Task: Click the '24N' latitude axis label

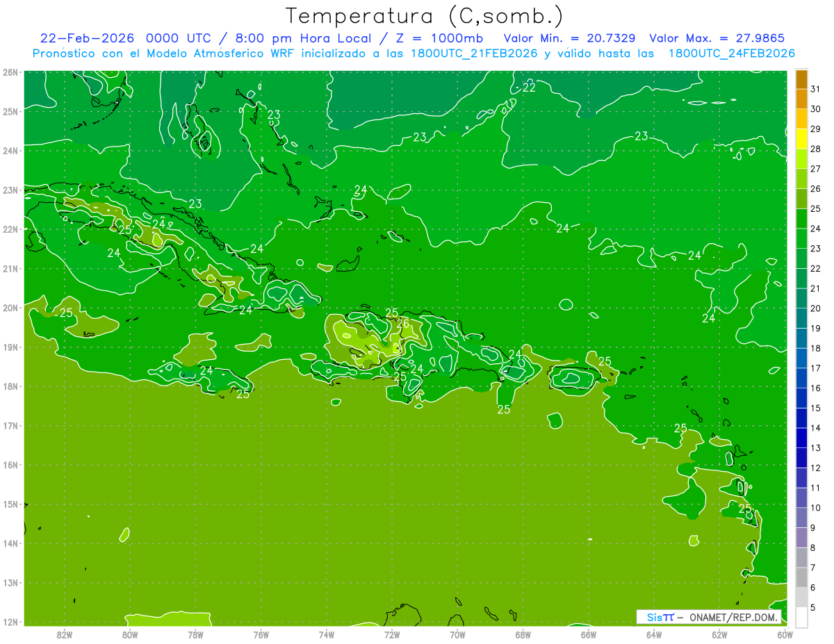Action: [10, 151]
